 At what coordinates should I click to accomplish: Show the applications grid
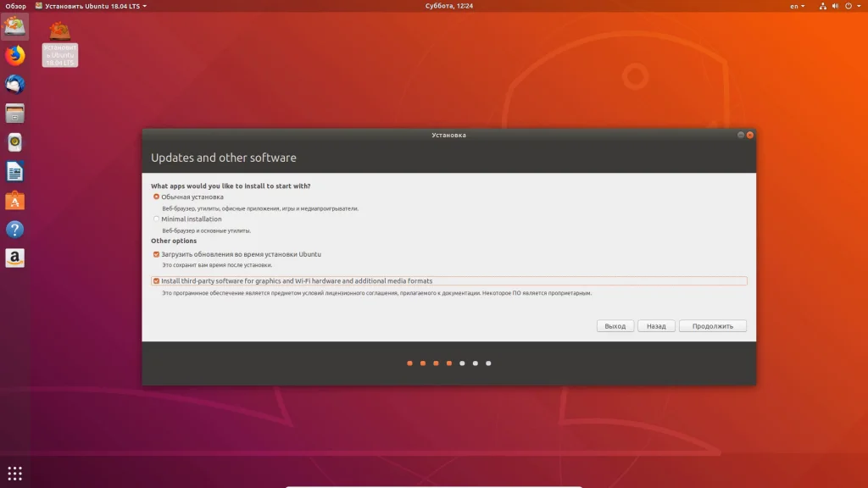pos(15,473)
